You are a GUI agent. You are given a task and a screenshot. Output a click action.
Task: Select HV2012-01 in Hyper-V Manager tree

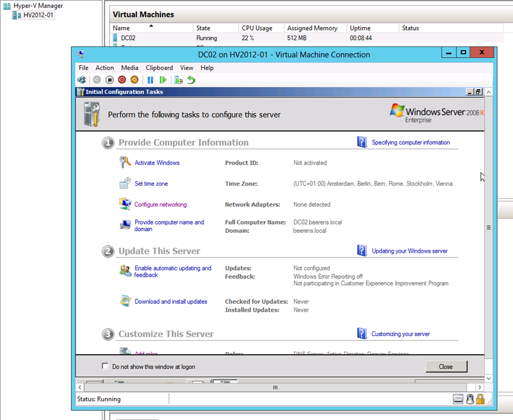38,15
